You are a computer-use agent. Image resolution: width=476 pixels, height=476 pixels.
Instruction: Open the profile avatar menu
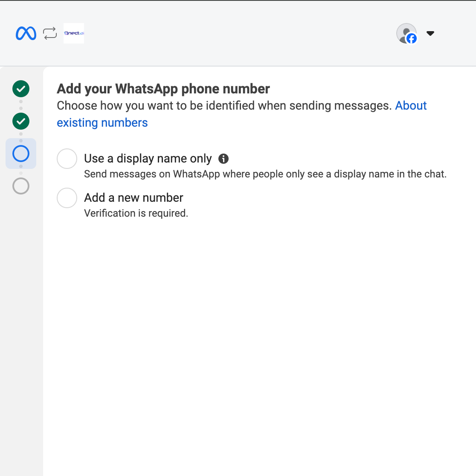tap(406, 33)
